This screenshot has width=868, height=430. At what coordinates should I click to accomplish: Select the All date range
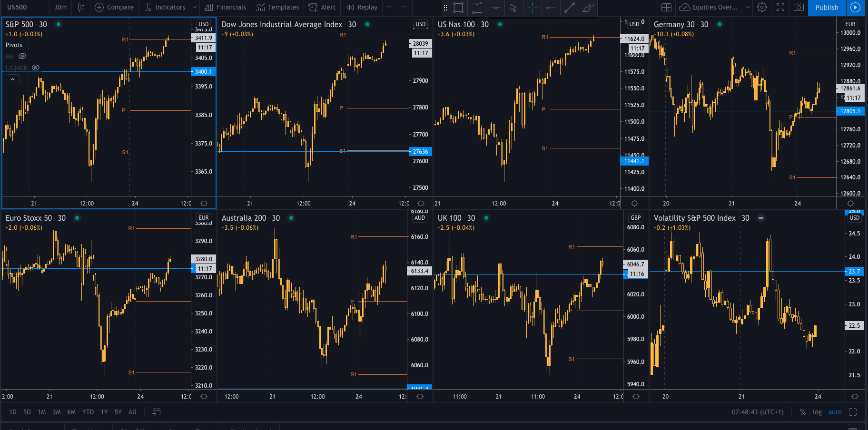[x=132, y=412]
